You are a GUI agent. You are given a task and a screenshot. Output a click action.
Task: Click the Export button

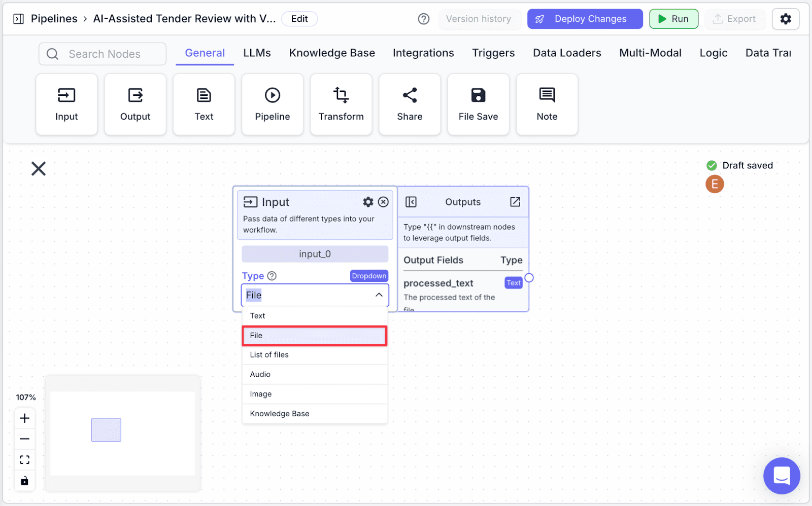(x=734, y=19)
